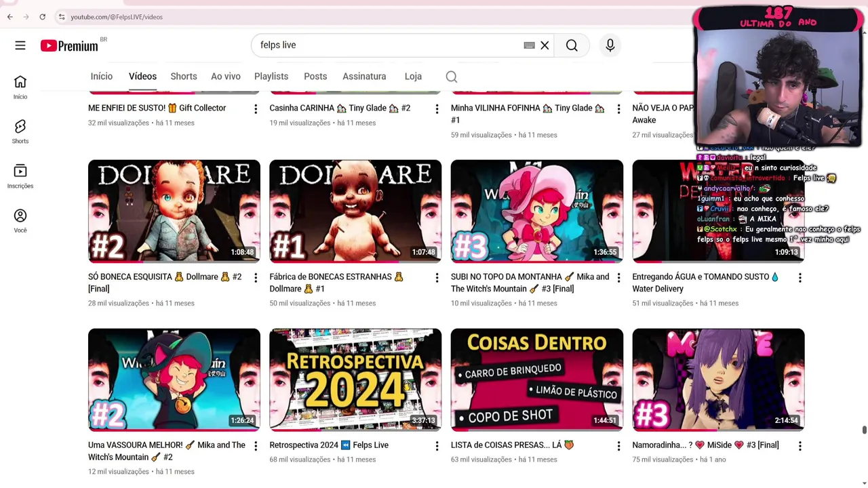The image size is (868, 488).
Task: Open title Retrospectiva 2024 Felps Live
Action: (329, 445)
